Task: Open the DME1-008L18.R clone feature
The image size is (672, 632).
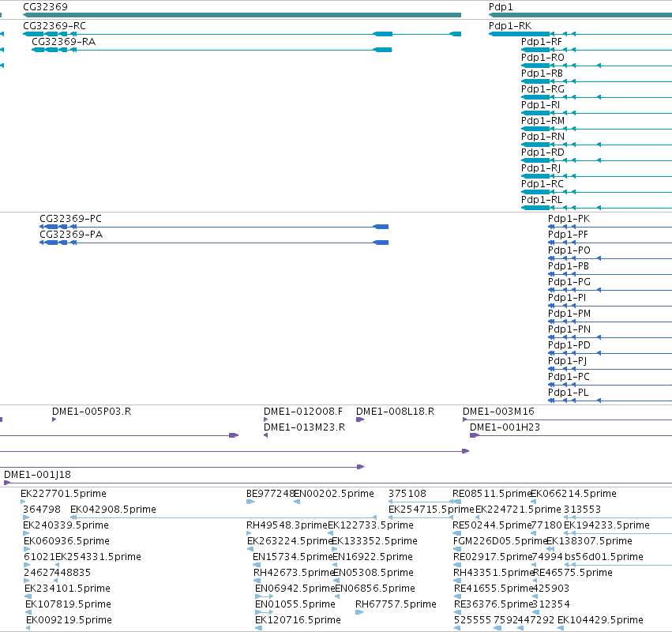Action: point(395,412)
